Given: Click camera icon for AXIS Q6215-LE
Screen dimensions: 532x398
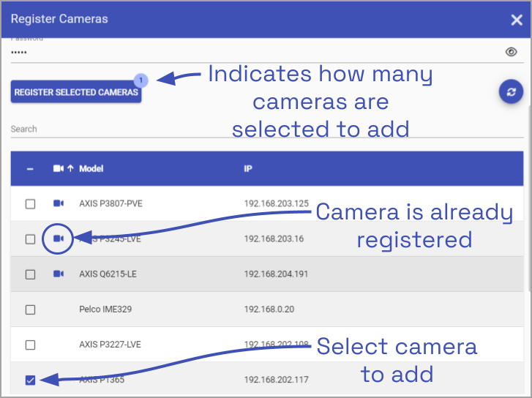Looking at the screenshot, I should pos(59,274).
